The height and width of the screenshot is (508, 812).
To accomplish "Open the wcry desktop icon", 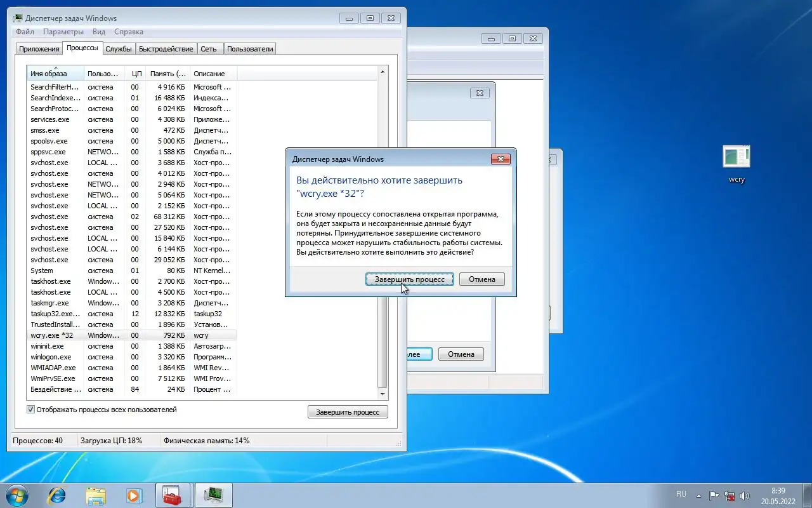I will (x=737, y=164).
